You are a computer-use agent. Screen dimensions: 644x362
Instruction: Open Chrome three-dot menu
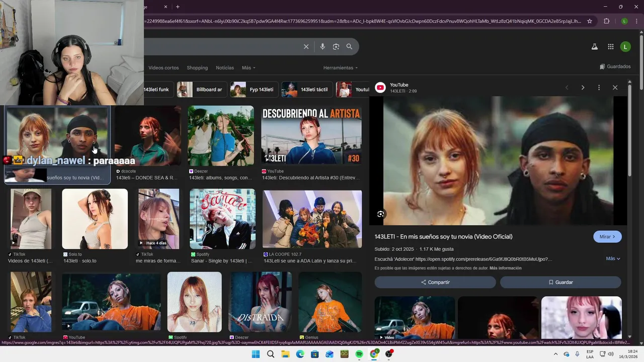[x=636, y=21]
